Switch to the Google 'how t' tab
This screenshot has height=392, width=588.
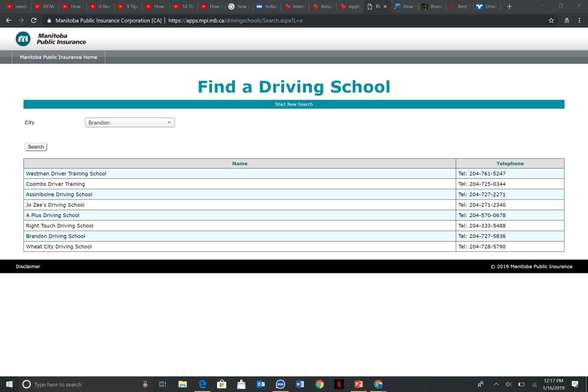[238, 6]
